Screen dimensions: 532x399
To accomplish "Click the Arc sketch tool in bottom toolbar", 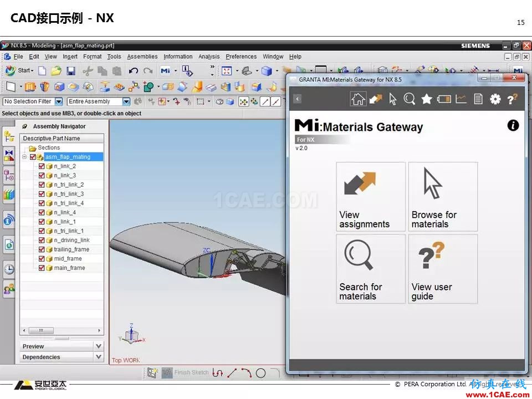I will [x=246, y=373].
